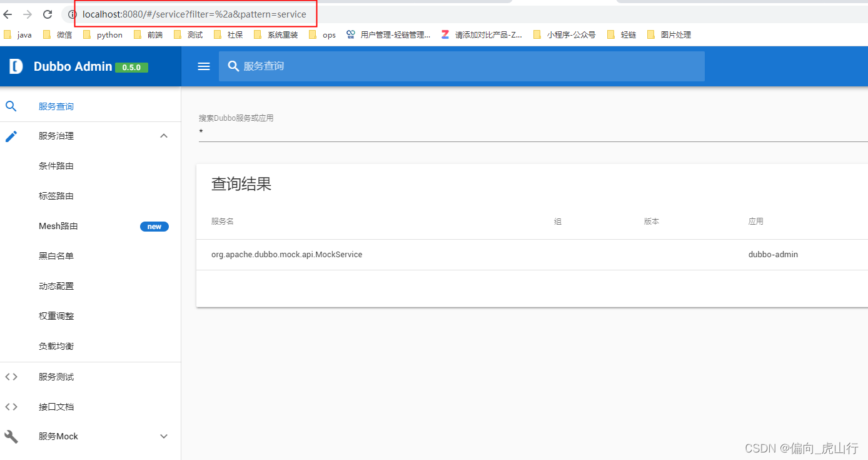This screenshot has width=868, height=460.
Task: Click the 服务测试 code brackets icon
Action: (x=11, y=377)
